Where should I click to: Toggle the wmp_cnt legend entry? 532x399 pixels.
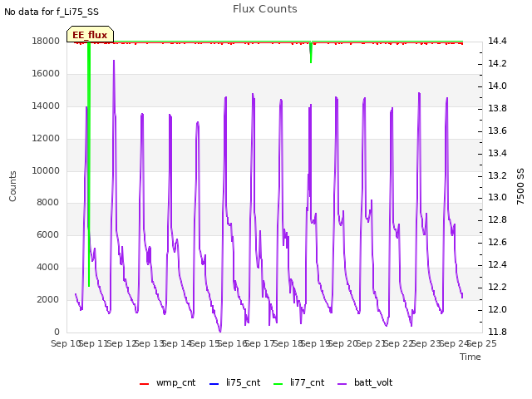[168, 382]
